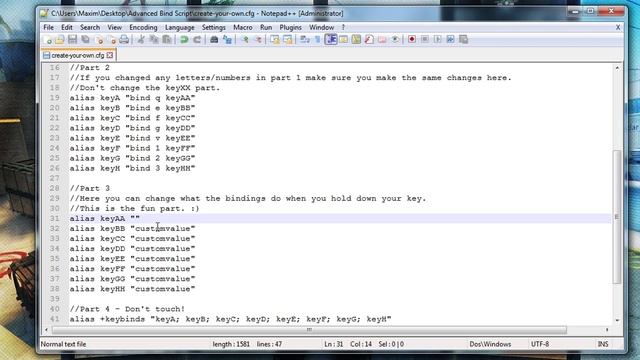Toggle Show All Characters paragraph icon

[x=317, y=40]
